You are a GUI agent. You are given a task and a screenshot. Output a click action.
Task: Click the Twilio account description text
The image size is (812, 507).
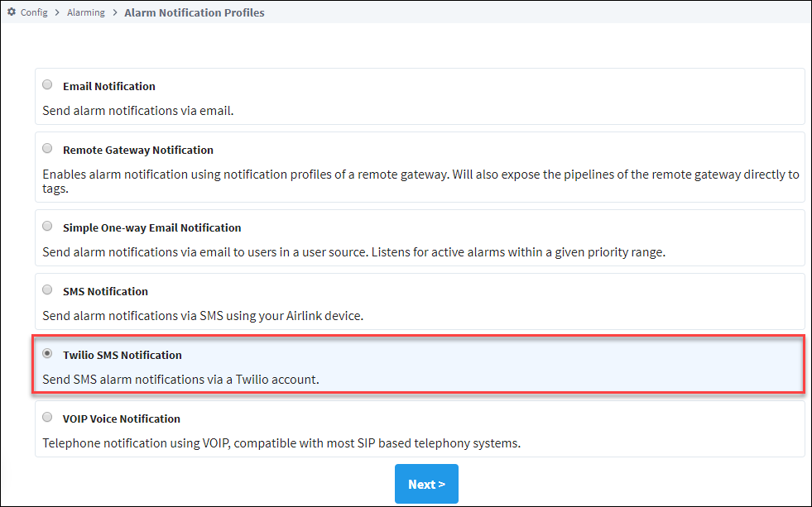[x=180, y=379]
